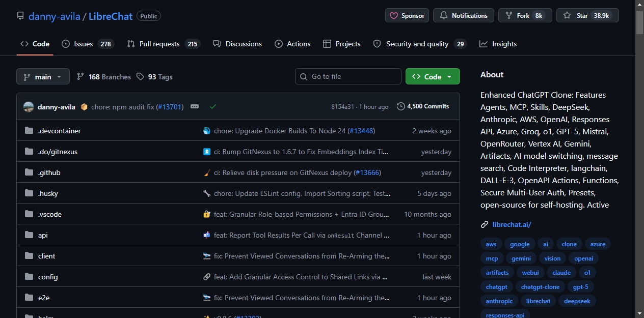Open the .husky folder

tap(48, 193)
